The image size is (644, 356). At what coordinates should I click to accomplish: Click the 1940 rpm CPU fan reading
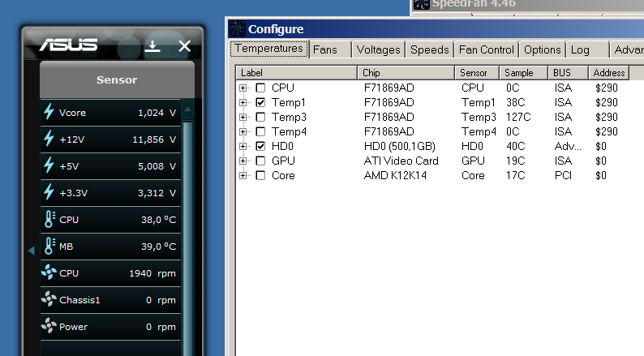pyautogui.click(x=152, y=273)
